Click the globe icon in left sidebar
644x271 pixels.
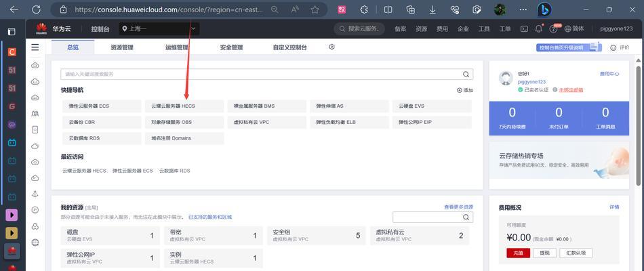pyautogui.click(x=35, y=243)
